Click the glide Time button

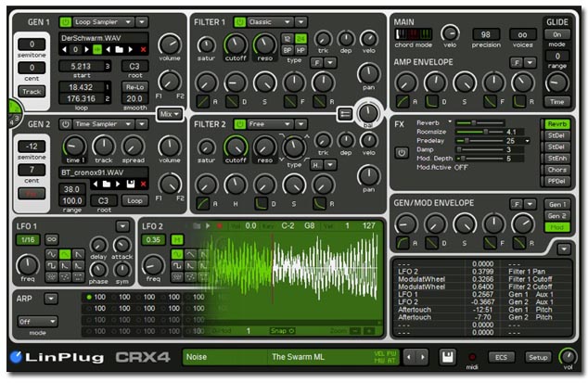pyautogui.click(x=556, y=102)
